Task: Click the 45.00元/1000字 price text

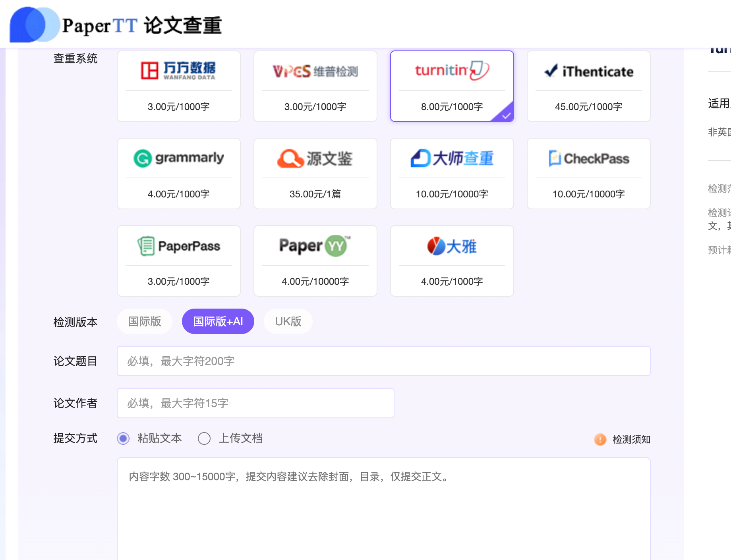Action: tap(589, 106)
